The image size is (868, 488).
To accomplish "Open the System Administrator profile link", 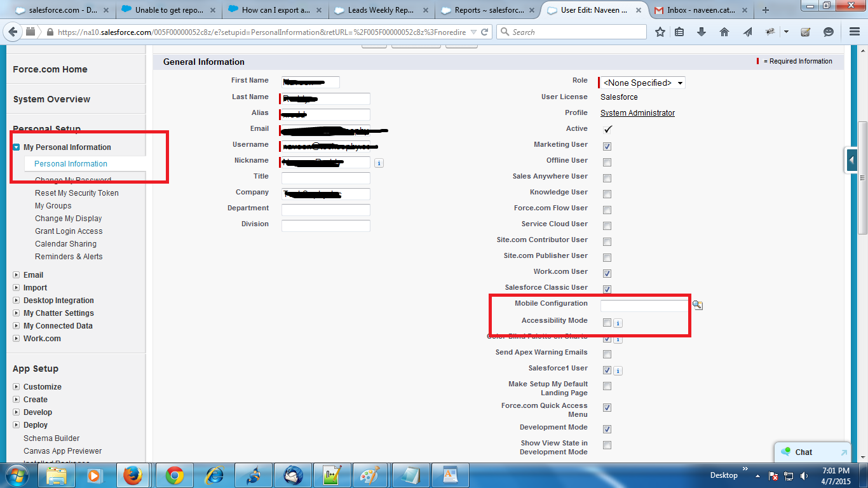I will point(637,113).
